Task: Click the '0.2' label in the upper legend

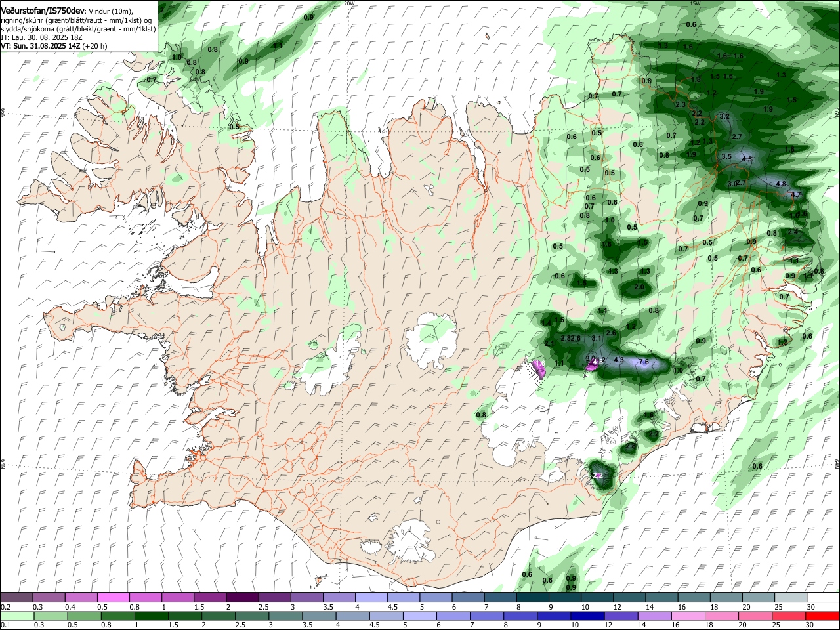Action: [5, 607]
